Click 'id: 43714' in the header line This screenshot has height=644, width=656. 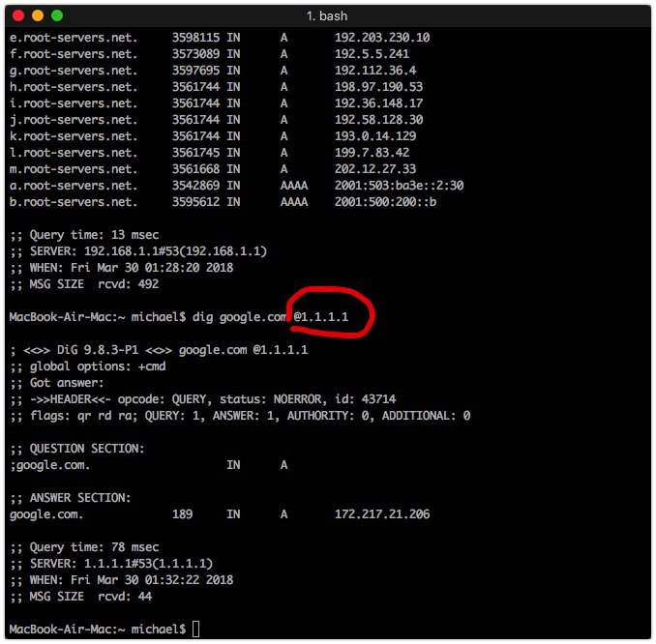click(x=365, y=399)
